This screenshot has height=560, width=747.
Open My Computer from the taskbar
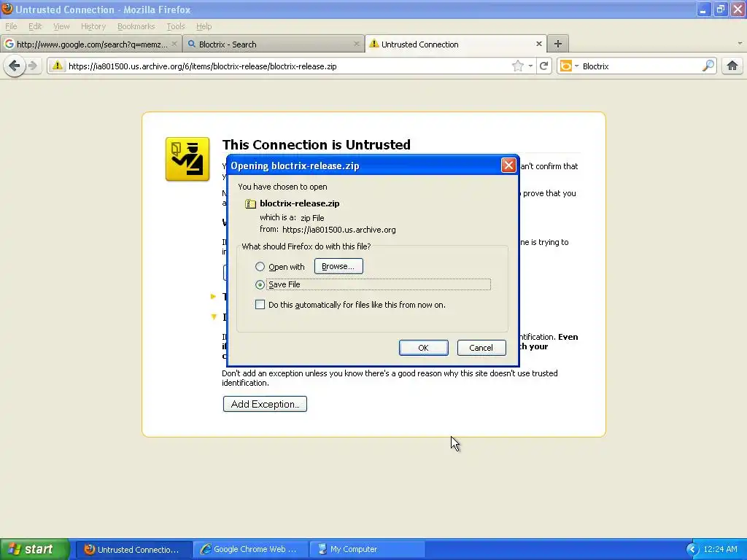click(367, 549)
